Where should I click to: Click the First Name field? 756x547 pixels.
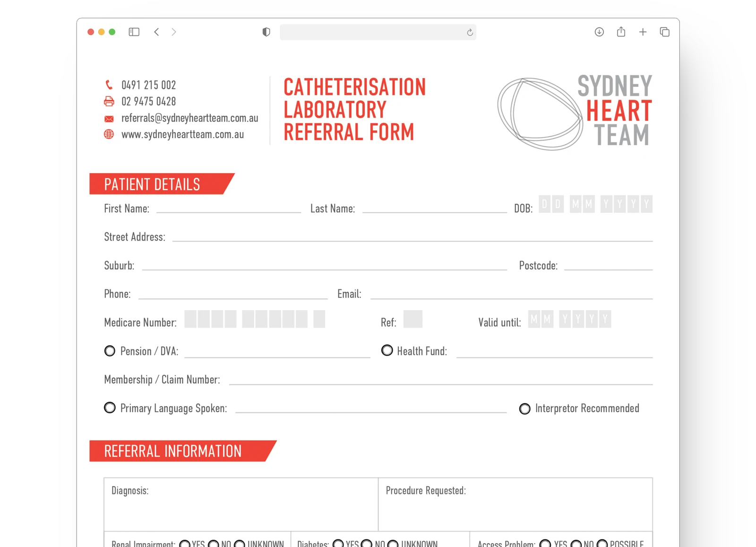click(229, 208)
